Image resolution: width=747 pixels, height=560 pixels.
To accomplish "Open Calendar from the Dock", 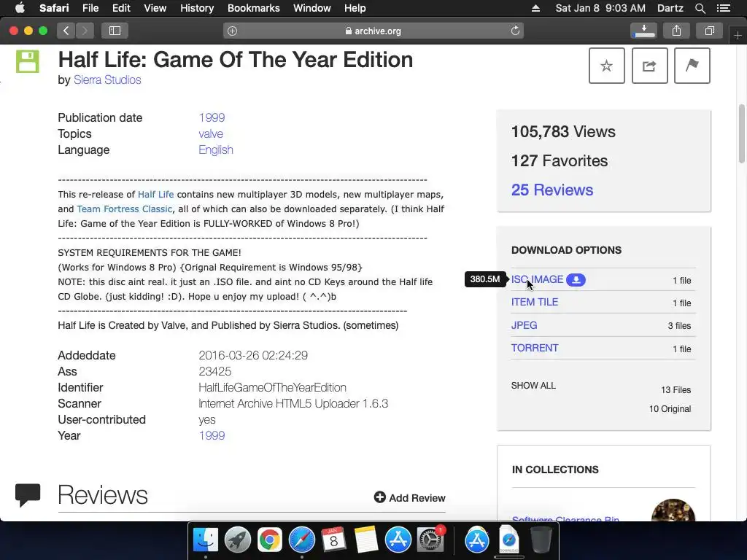I will point(333,540).
